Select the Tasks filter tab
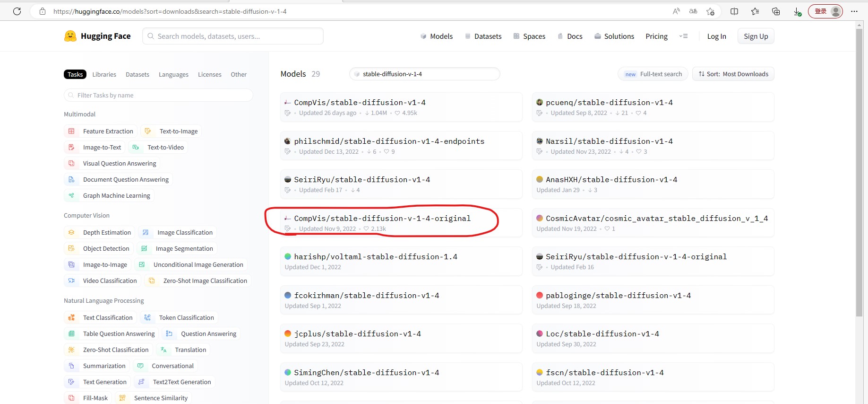Viewport: 868px width, 404px height. (75, 74)
